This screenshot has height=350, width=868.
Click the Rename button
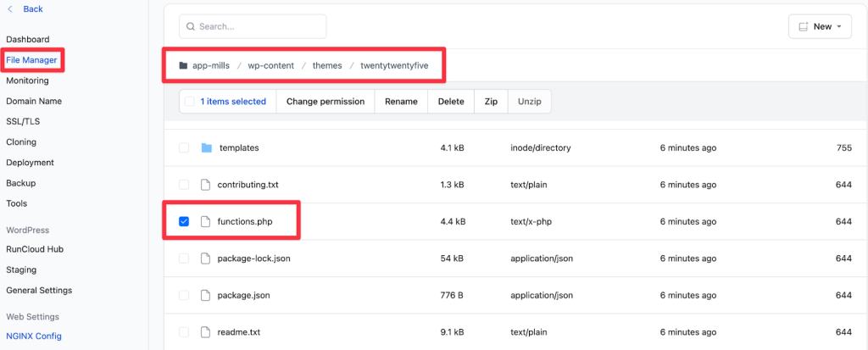[x=401, y=102]
